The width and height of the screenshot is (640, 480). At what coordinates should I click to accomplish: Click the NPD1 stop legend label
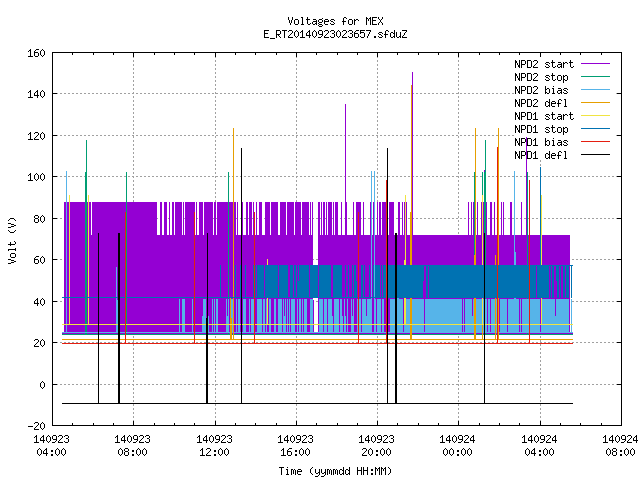click(541, 129)
